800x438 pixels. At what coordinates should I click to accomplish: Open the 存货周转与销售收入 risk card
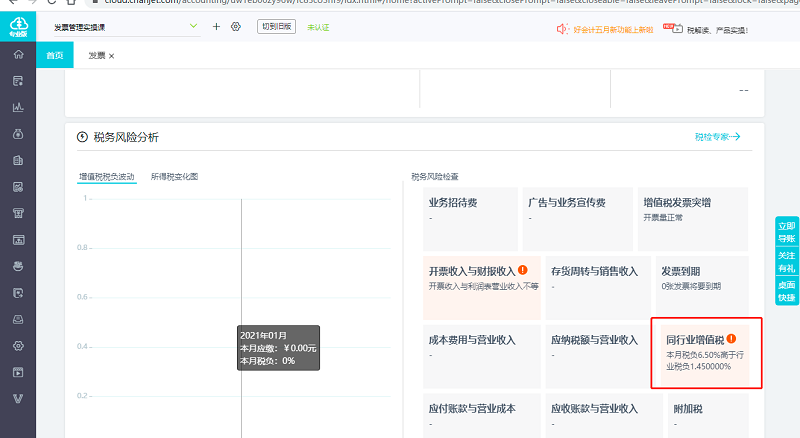click(598, 288)
